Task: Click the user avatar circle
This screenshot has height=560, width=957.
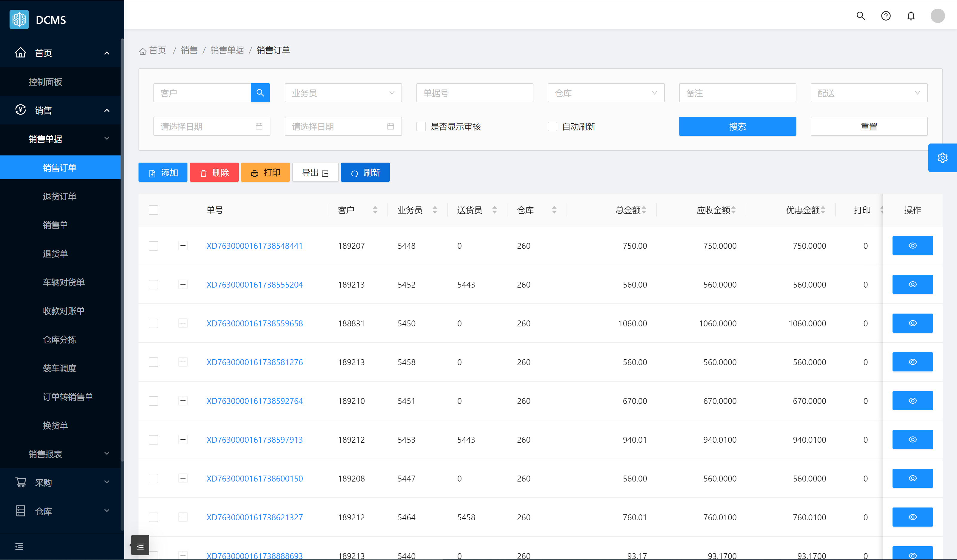Action: click(937, 16)
